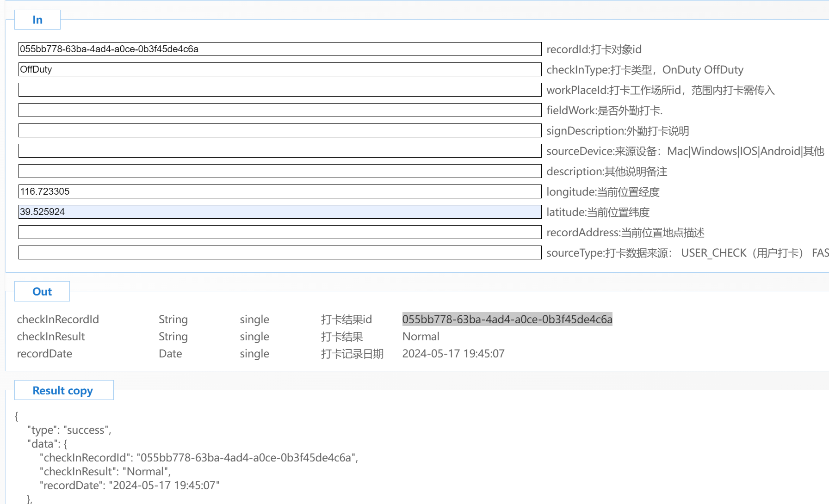Click the checkInType input containing OffDuty
Viewport: 829px width, 504px height.
click(280, 69)
